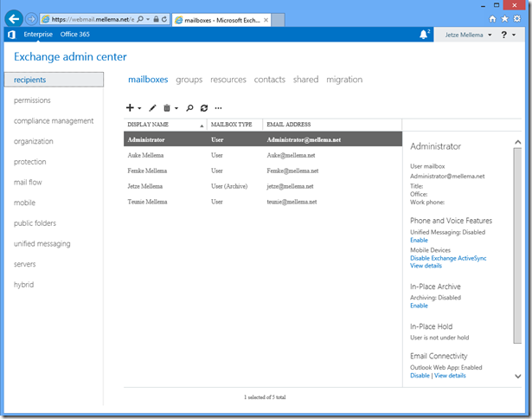Screen dimensions: 532x419
Task: Click the delete trash can icon
Action: (x=167, y=108)
